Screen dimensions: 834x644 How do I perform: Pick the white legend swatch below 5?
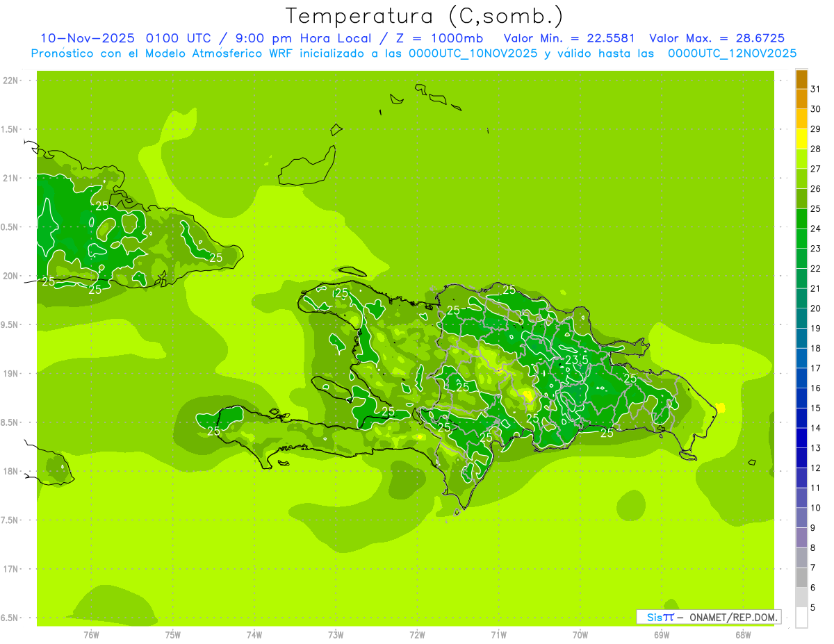(x=801, y=618)
